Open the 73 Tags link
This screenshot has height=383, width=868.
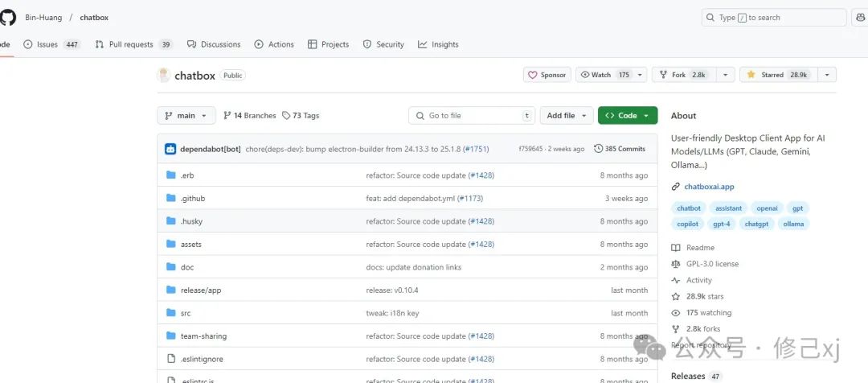pos(301,115)
